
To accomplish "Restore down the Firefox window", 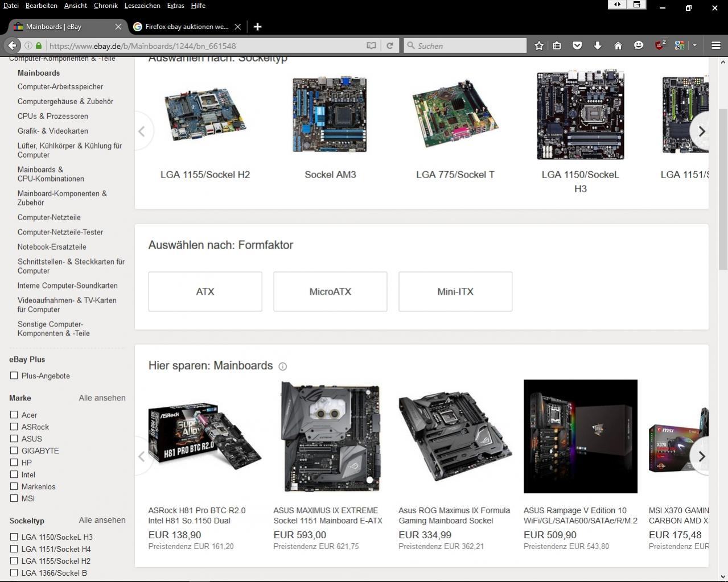I will (x=688, y=8).
